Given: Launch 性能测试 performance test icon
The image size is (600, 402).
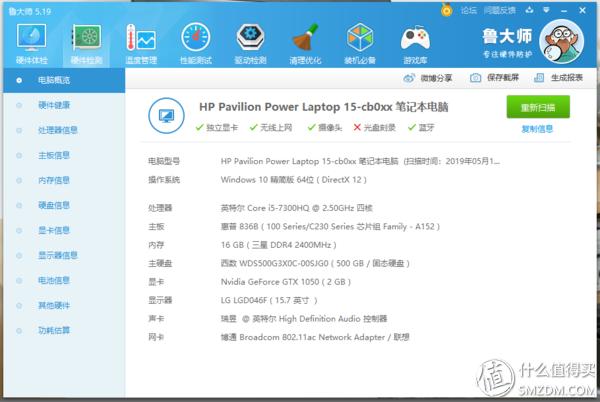Looking at the screenshot, I should tap(196, 44).
